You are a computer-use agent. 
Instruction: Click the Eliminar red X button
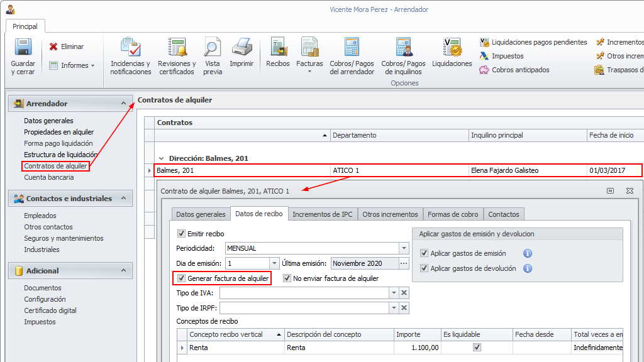point(67,47)
